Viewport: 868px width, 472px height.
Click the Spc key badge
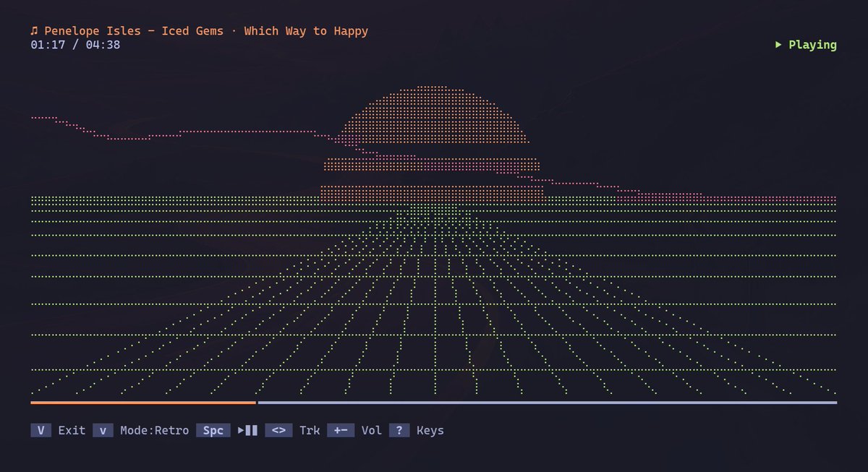click(x=213, y=431)
